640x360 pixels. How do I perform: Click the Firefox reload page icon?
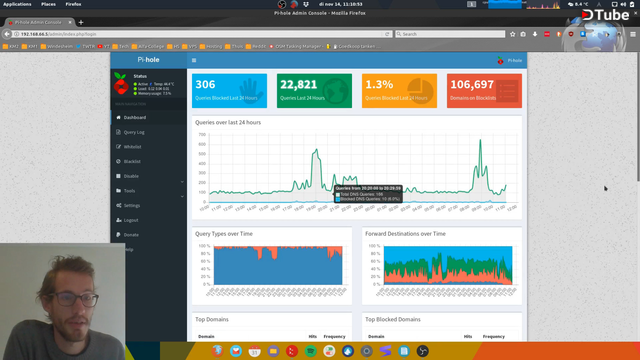coord(387,34)
